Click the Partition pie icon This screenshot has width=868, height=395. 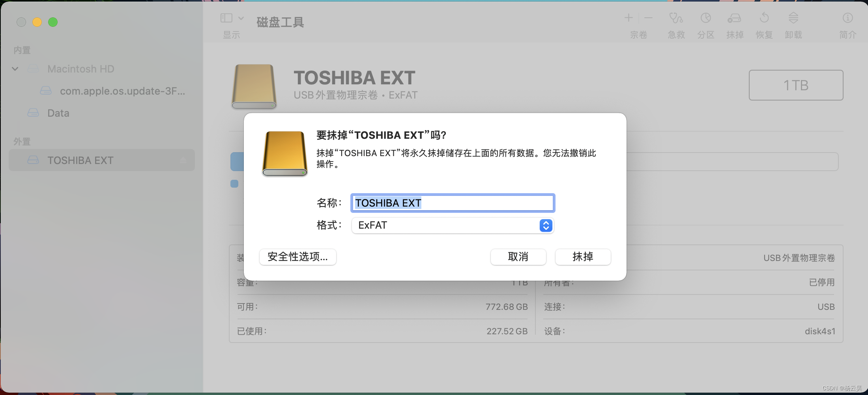[706, 18]
